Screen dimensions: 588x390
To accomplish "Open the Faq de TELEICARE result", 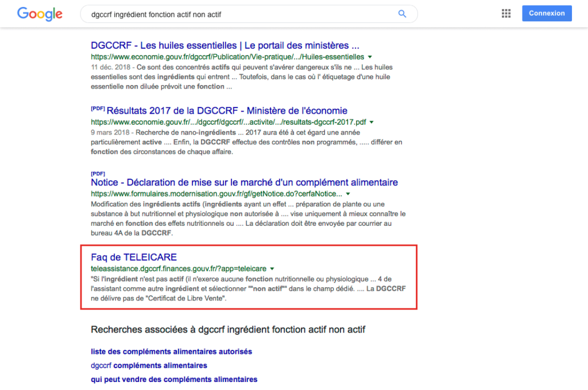I will [x=133, y=257].
